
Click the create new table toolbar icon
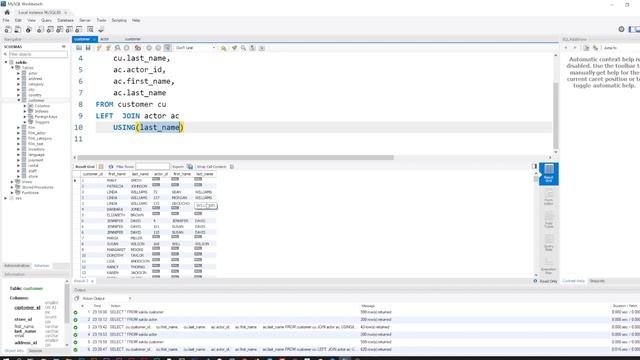[50, 29]
